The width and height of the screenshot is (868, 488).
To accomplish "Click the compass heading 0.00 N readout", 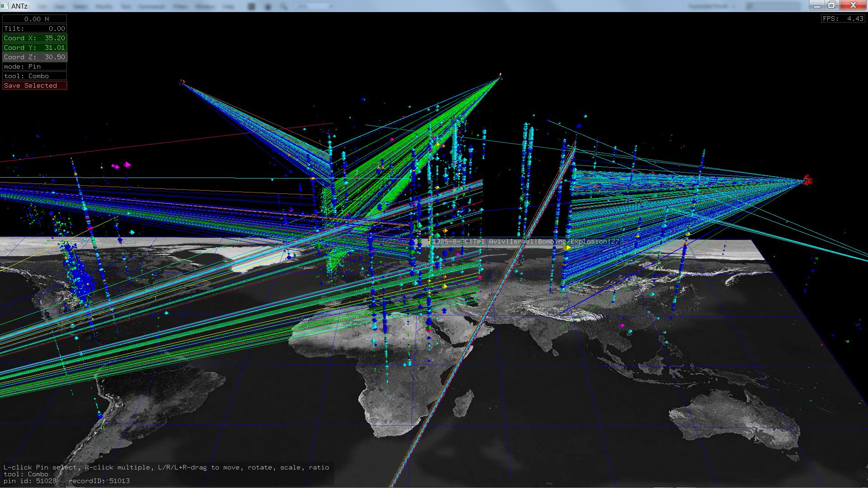I will (x=34, y=19).
